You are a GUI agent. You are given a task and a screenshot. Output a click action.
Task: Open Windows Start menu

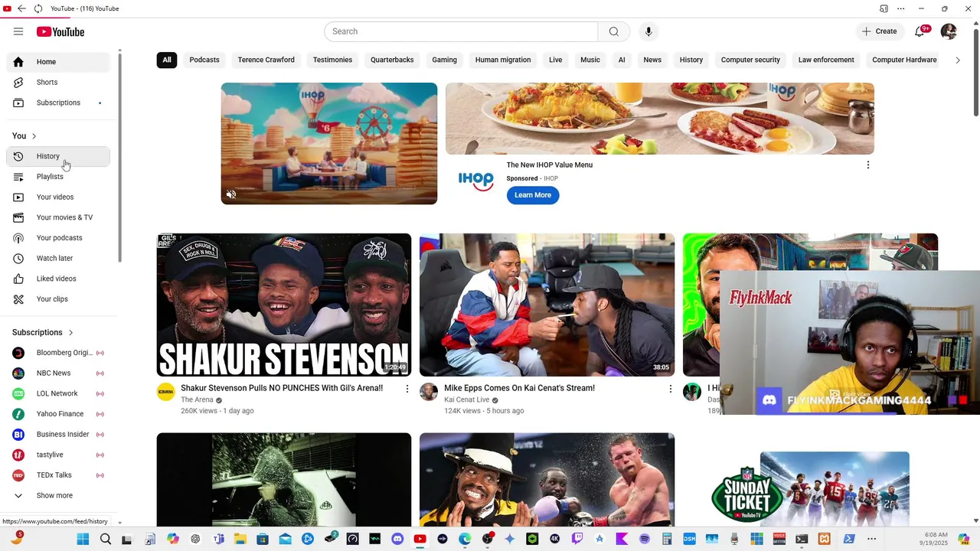(x=83, y=539)
